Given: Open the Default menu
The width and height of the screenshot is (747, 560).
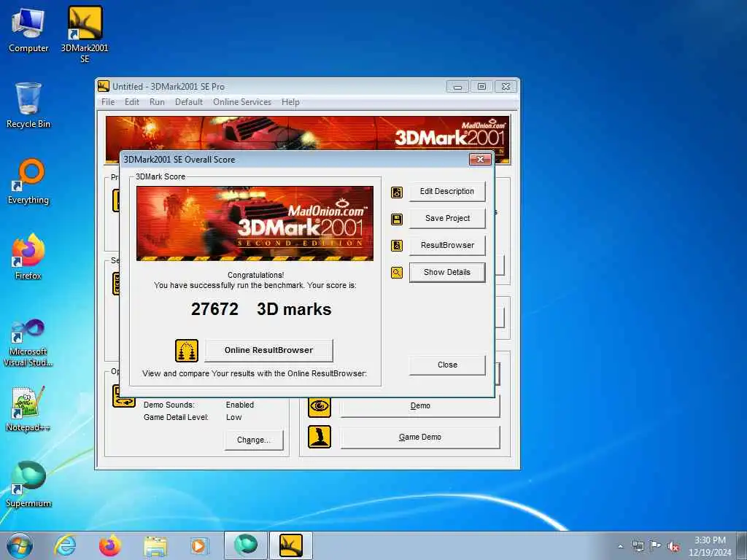Looking at the screenshot, I should point(189,102).
